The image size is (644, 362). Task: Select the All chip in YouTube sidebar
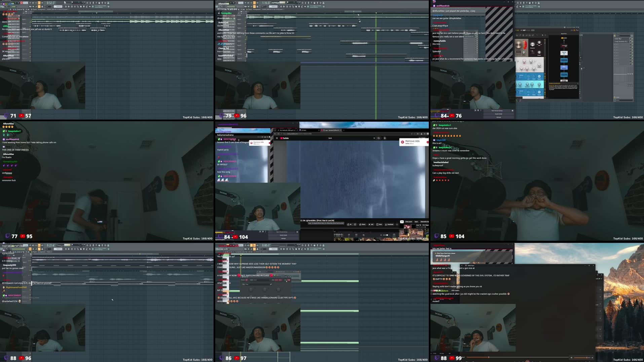click(402, 222)
